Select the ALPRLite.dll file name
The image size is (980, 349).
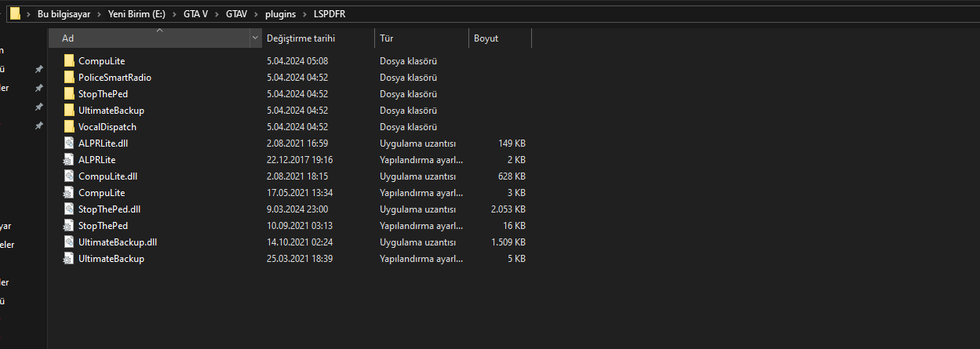point(104,143)
